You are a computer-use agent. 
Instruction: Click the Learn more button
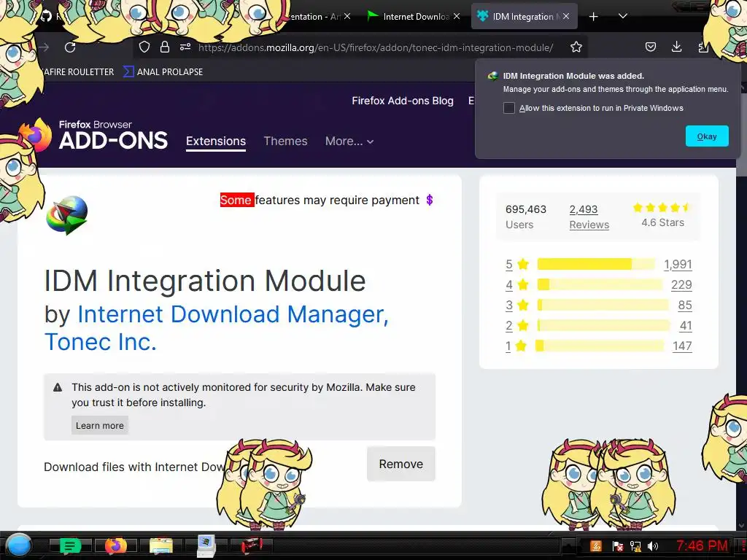[99, 425]
